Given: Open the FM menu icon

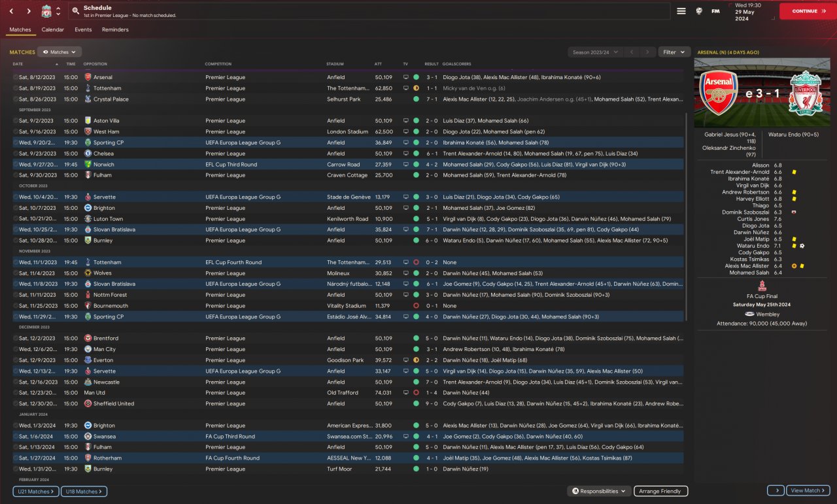Looking at the screenshot, I should (716, 11).
